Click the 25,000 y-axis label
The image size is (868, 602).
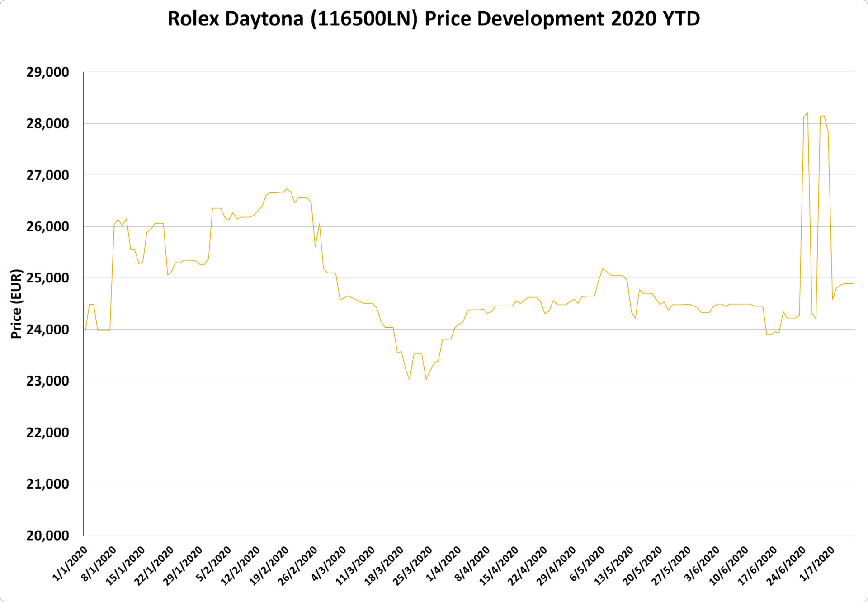coord(47,278)
